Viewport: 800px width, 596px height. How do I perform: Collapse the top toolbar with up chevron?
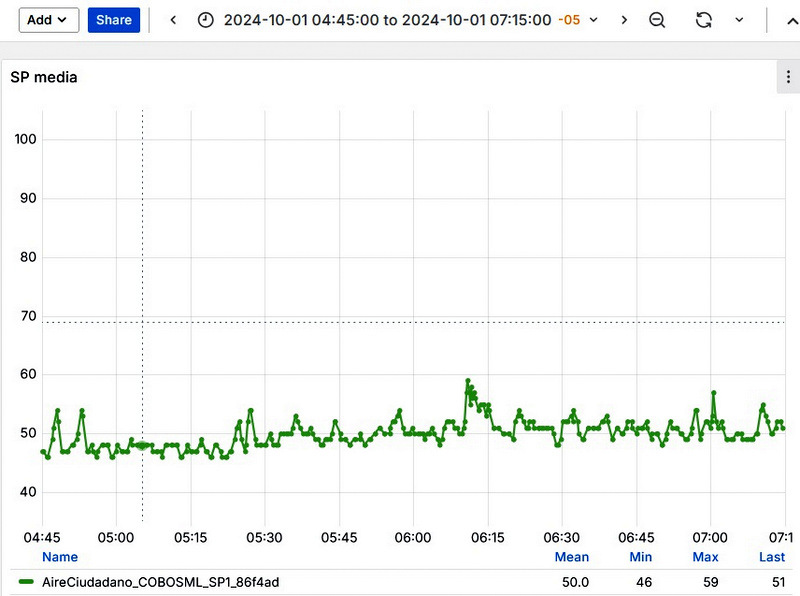tap(792, 21)
